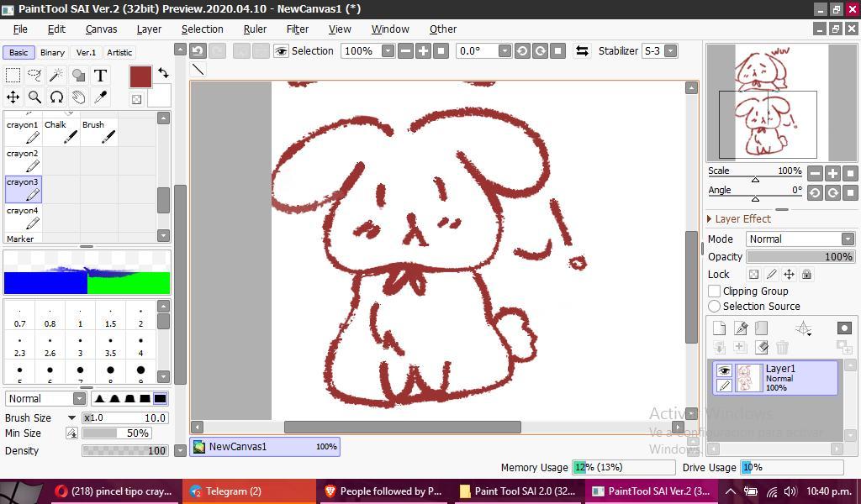Open Telegram (2) from the taskbar

point(249,491)
